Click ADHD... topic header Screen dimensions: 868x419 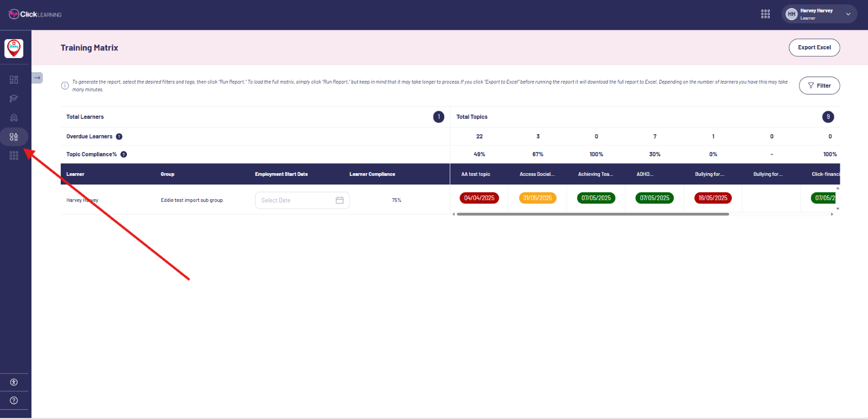click(645, 174)
